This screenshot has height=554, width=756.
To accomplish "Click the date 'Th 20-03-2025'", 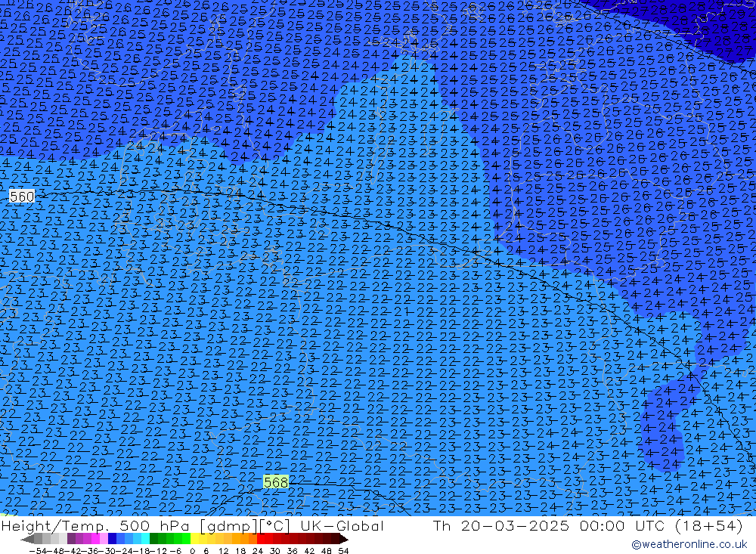I will [x=501, y=525].
